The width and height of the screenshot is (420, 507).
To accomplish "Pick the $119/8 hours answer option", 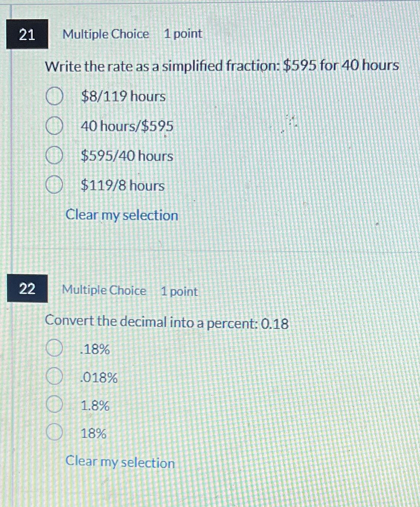I will (x=54, y=185).
